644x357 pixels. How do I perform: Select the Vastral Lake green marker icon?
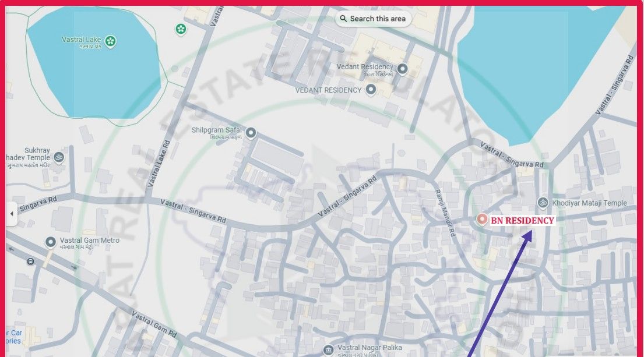pos(110,41)
